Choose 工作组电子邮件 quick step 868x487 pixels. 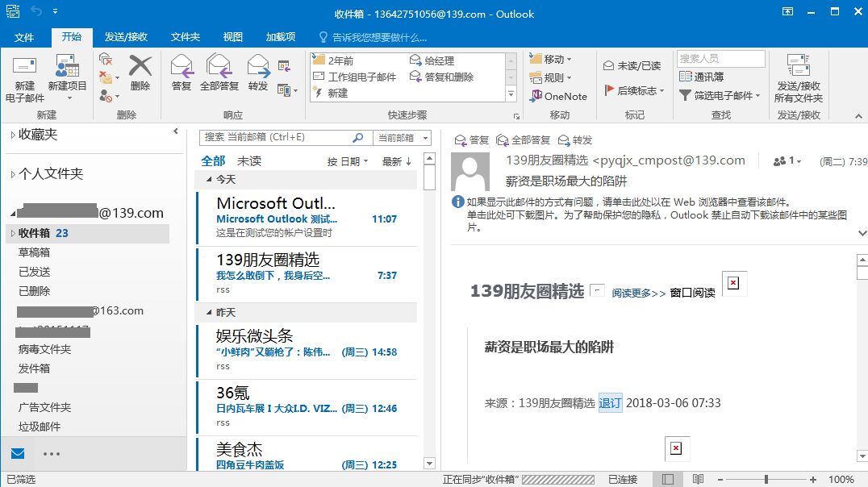point(355,77)
